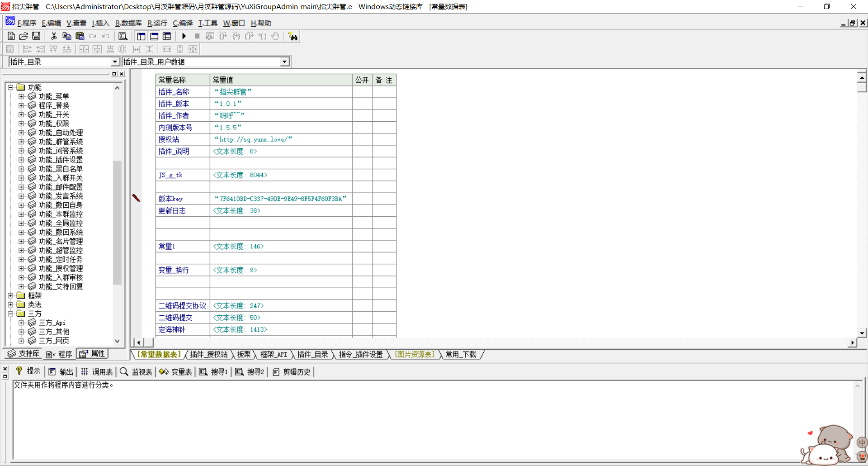This screenshot has width=868, height=466.
Task: Expand the 框架 folder in the tree
Action: coord(10,295)
